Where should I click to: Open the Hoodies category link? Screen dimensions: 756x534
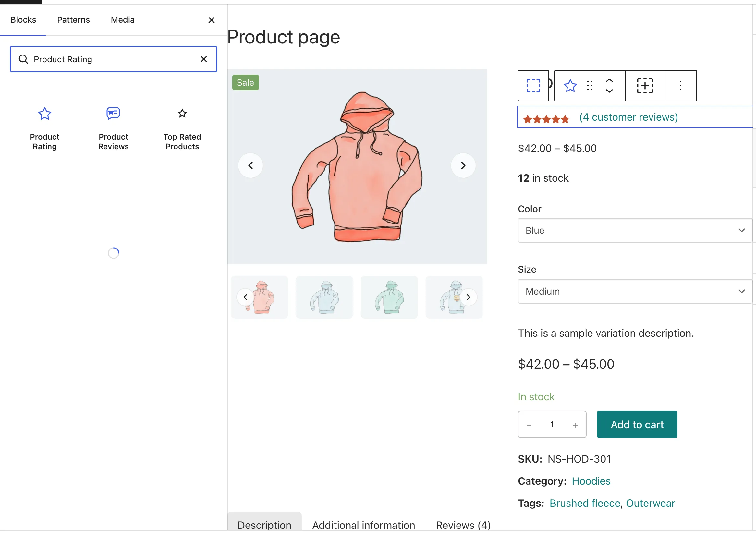pyautogui.click(x=591, y=481)
